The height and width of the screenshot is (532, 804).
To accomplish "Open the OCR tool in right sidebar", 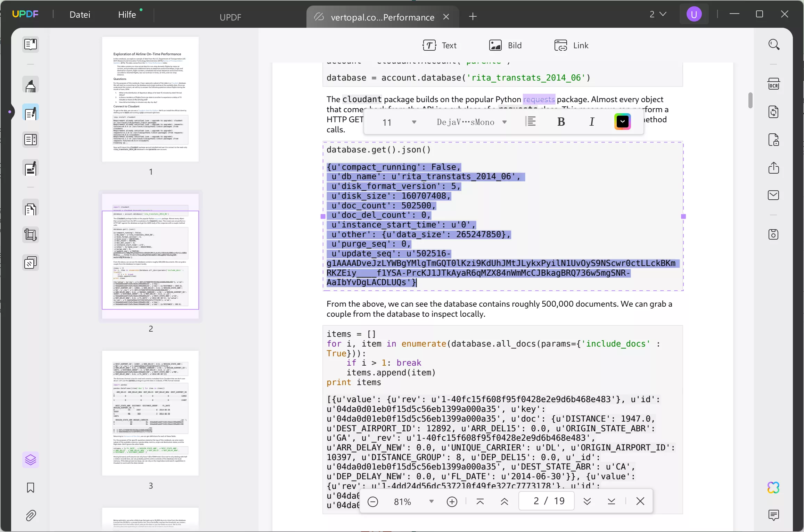I will click(x=774, y=83).
